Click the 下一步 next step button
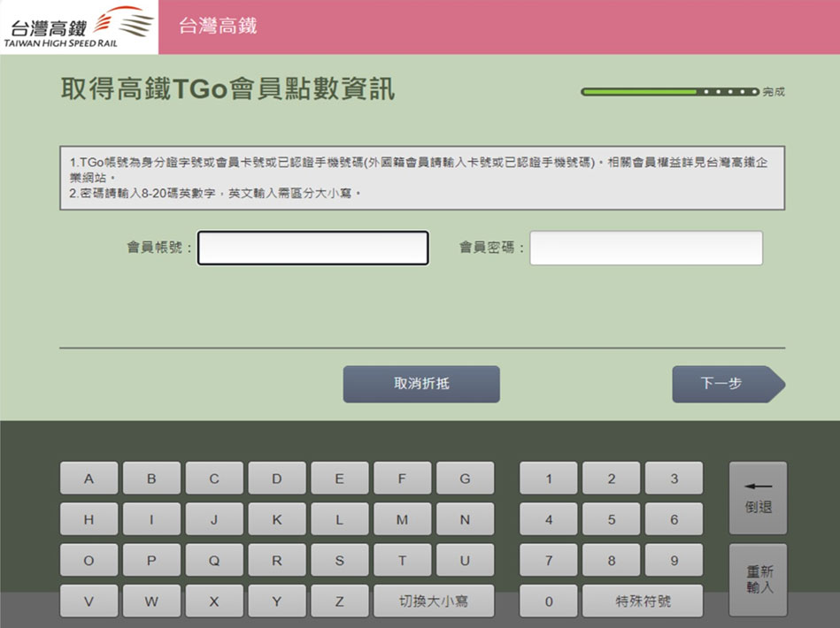The image size is (840, 628). [x=726, y=384]
